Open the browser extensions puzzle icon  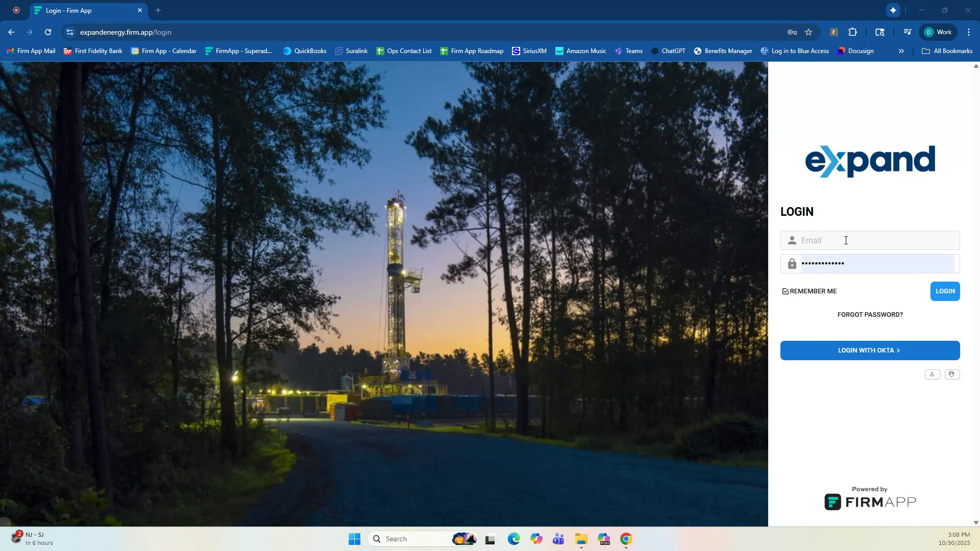point(853,32)
